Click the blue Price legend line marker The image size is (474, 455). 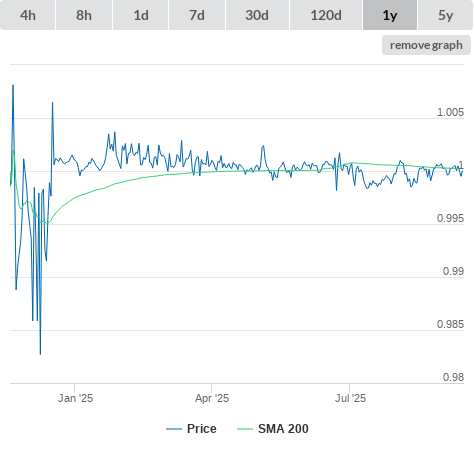[x=174, y=429]
